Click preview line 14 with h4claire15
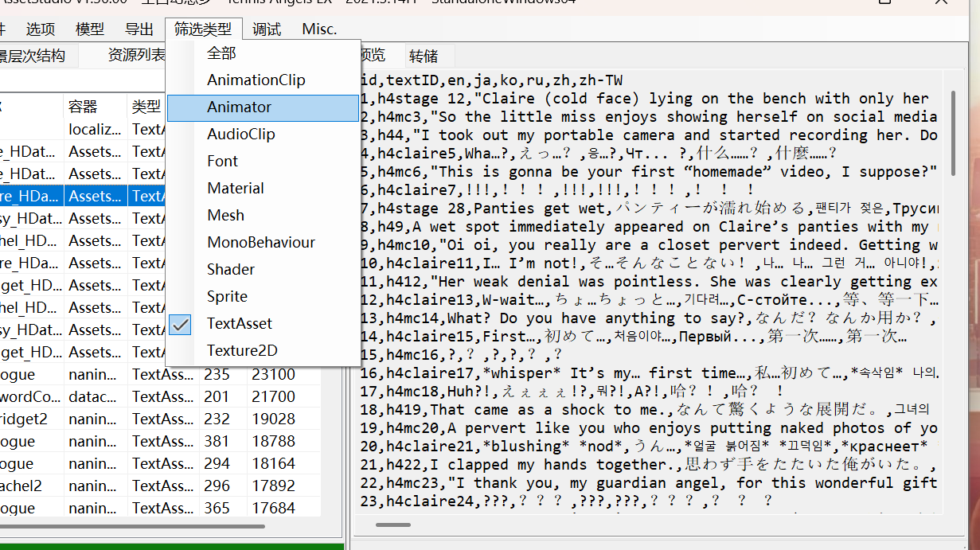This screenshot has height=550, width=980. tap(634, 337)
